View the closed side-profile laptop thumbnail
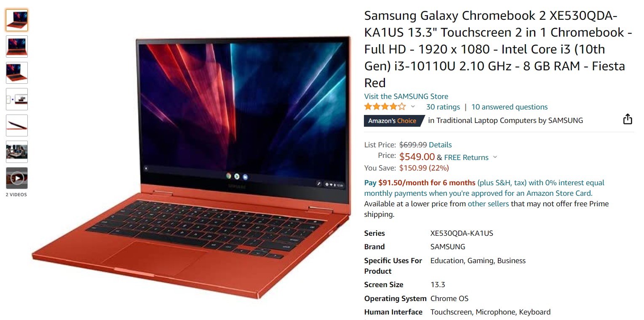The width and height of the screenshot is (644, 320). pos(17,125)
